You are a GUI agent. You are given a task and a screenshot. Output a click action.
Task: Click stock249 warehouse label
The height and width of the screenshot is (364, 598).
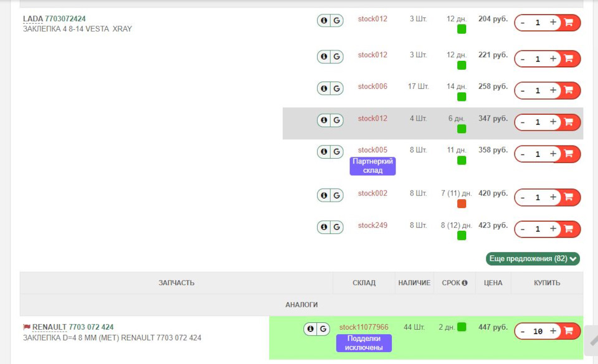pos(373,225)
